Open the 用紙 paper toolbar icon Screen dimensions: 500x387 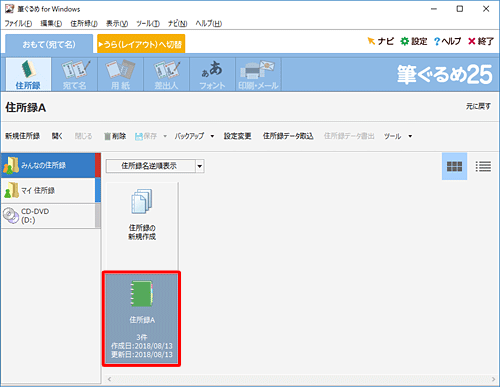[x=120, y=74]
